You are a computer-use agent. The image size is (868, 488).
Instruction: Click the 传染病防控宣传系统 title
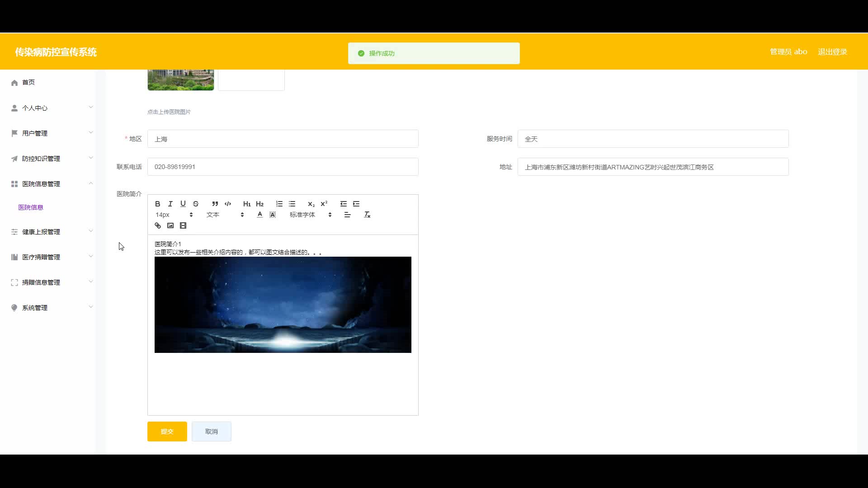tap(56, 52)
